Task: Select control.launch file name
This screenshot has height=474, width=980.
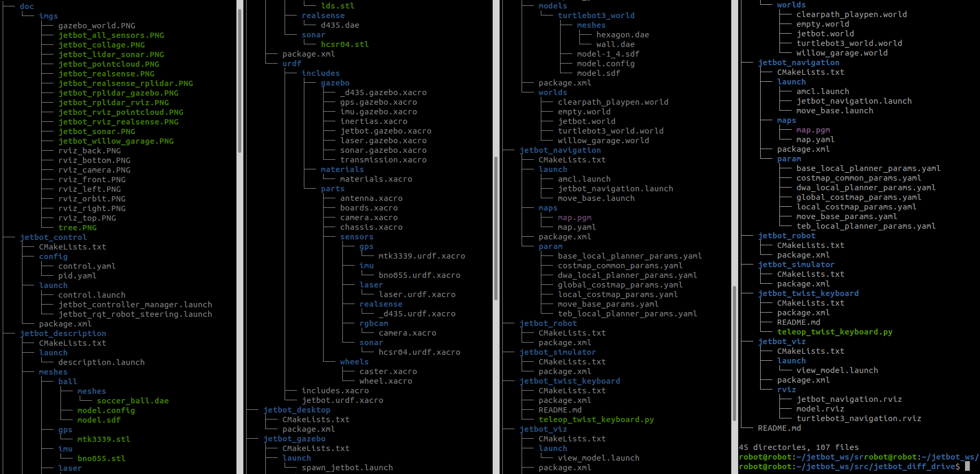Action: click(x=92, y=295)
